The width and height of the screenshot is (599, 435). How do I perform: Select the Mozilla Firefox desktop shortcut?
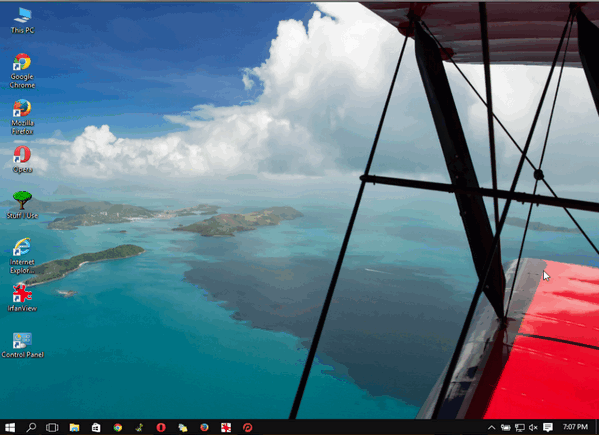click(x=22, y=117)
